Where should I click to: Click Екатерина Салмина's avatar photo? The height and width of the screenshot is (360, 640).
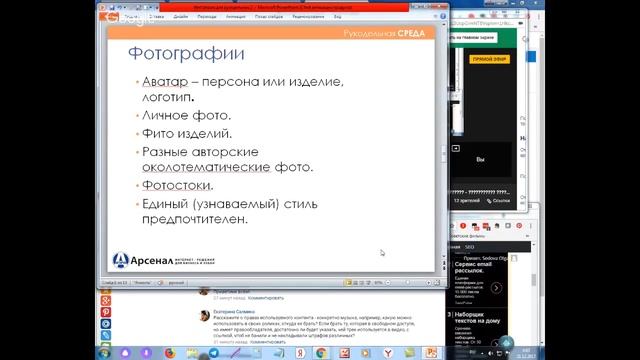click(204, 316)
